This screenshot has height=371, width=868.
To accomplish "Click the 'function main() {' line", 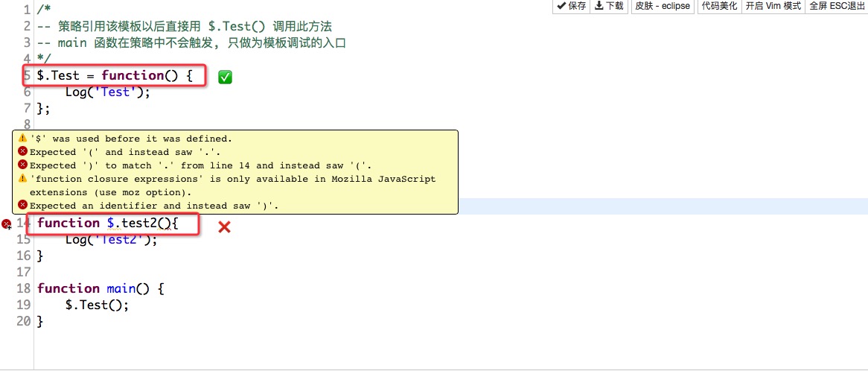I will tap(100, 288).
